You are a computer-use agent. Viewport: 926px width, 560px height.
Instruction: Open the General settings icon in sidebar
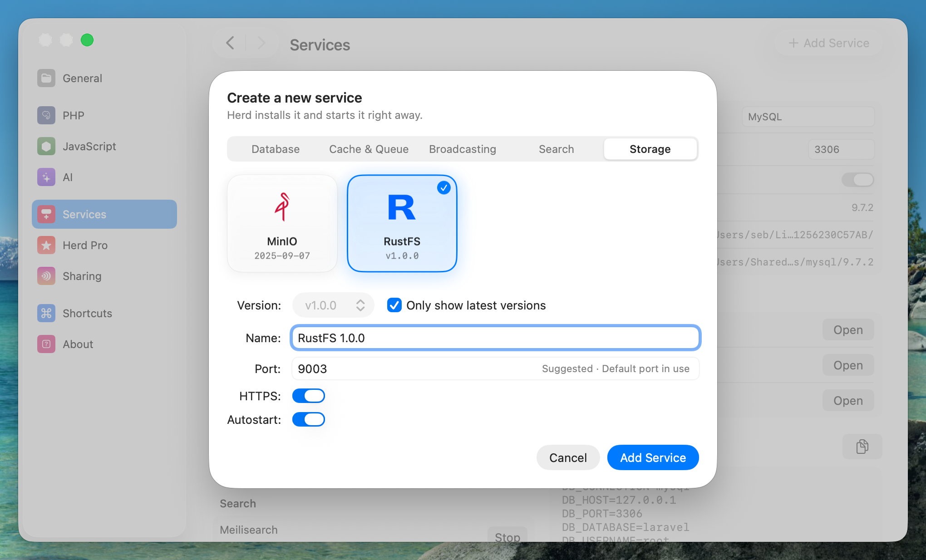pos(46,78)
